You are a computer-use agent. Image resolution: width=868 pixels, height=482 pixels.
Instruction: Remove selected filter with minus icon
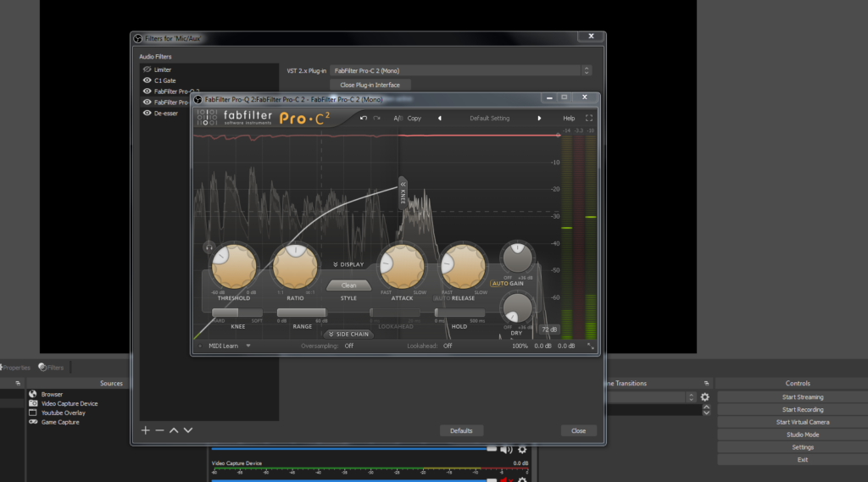(x=159, y=430)
